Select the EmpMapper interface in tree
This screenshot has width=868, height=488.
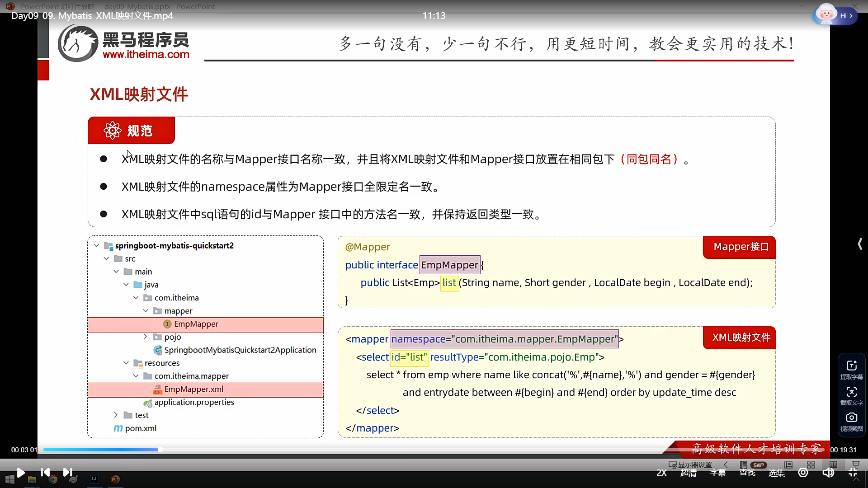[x=206, y=324]
